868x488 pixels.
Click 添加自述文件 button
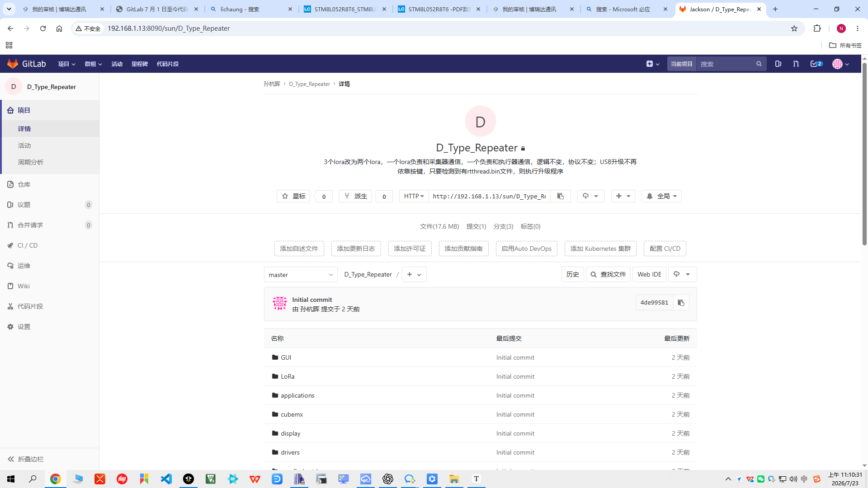click(299, 249)
